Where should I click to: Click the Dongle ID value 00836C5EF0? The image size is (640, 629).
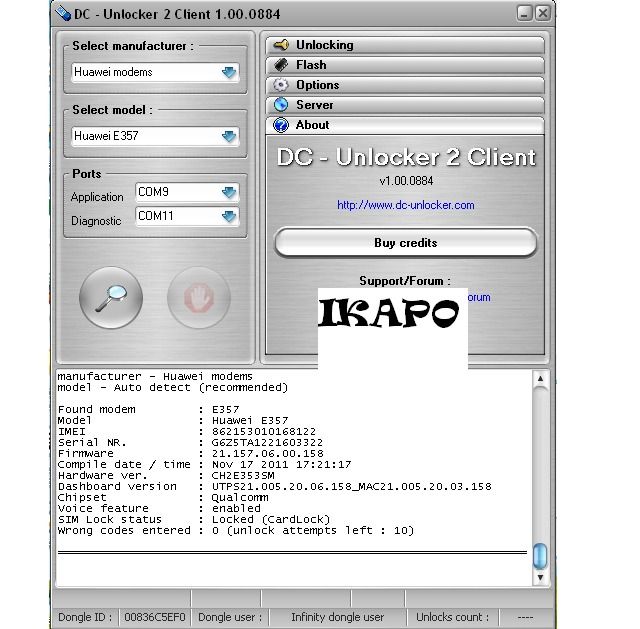[155, 617]
